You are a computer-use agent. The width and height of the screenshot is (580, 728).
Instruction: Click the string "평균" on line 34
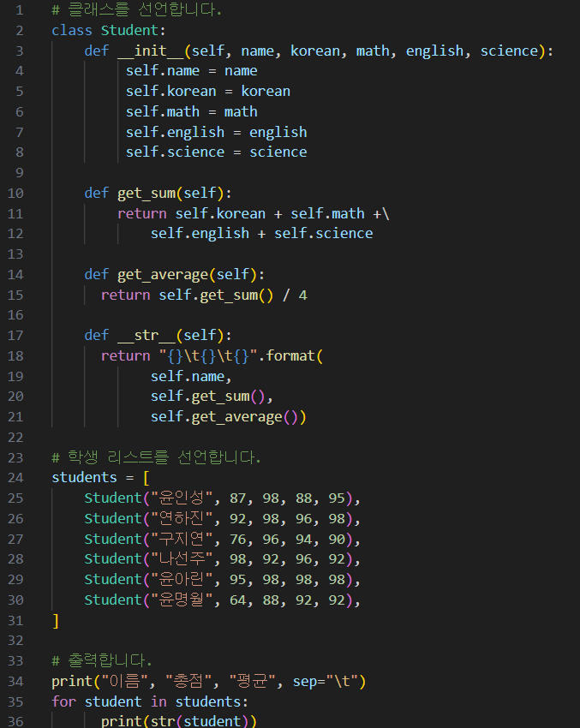point(254,682)
